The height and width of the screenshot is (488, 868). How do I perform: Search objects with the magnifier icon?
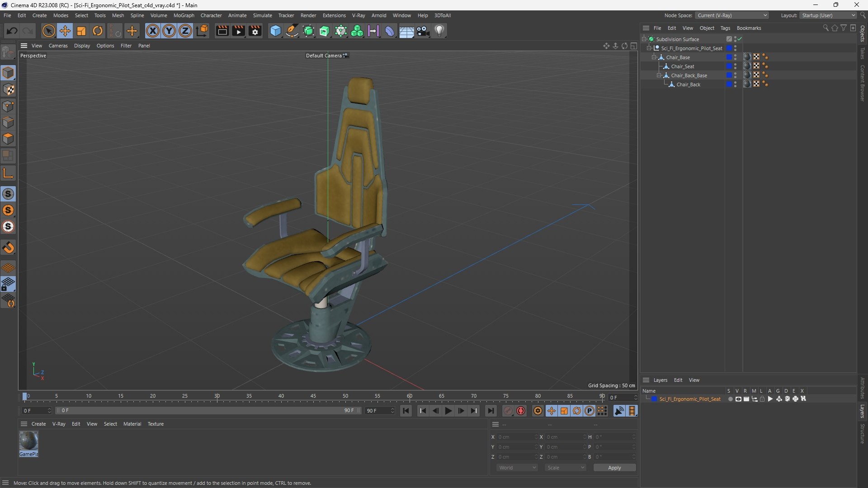tap(826, 28)
